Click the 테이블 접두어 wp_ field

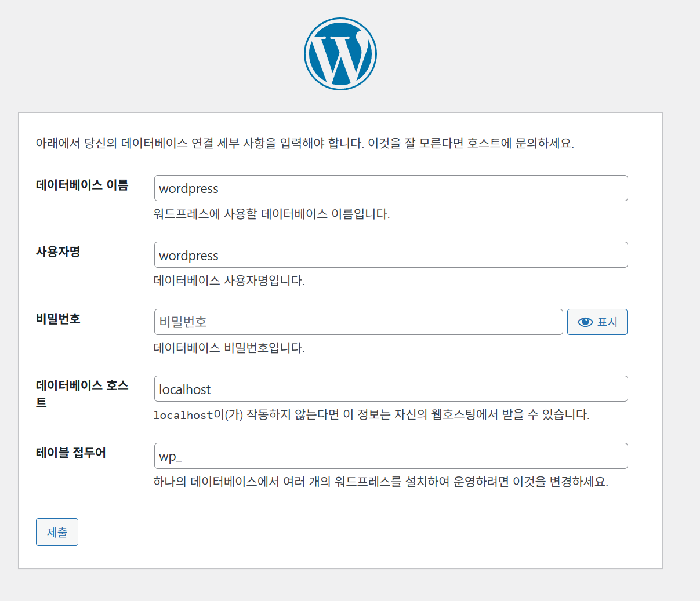[x=391, y=456]
